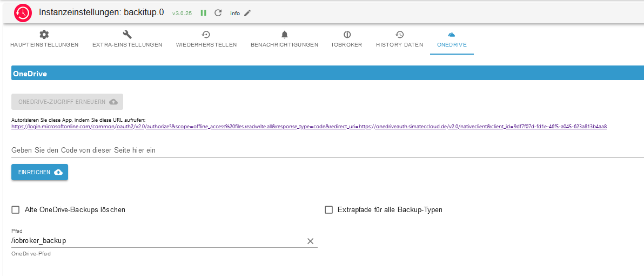Click the info log level text
This screenshot has height=276, width=644.
235,13
